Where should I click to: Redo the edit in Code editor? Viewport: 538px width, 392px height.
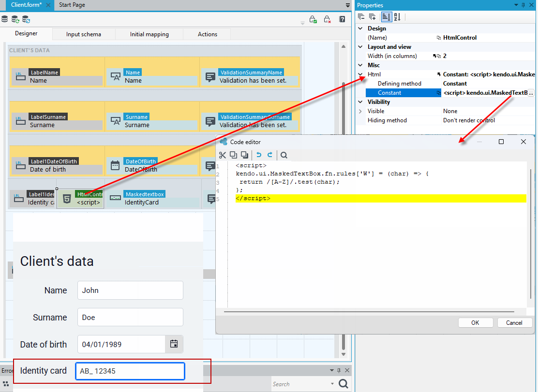point(270,155)
